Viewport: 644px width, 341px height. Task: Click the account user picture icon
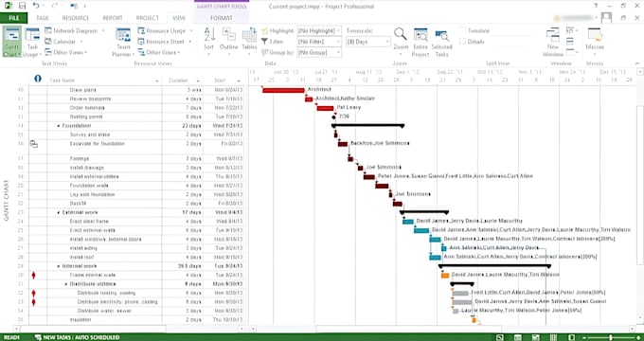[607, 17]
